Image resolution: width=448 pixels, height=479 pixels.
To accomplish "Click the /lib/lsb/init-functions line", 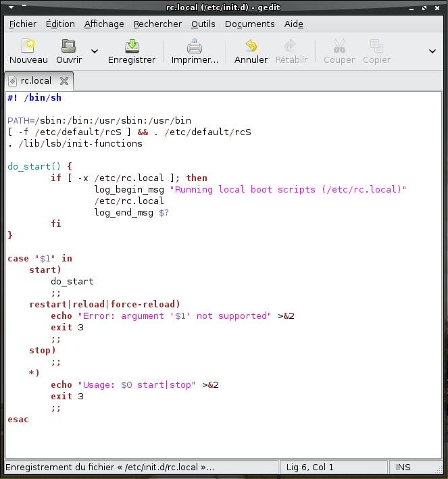I will [x=75, y=144].
